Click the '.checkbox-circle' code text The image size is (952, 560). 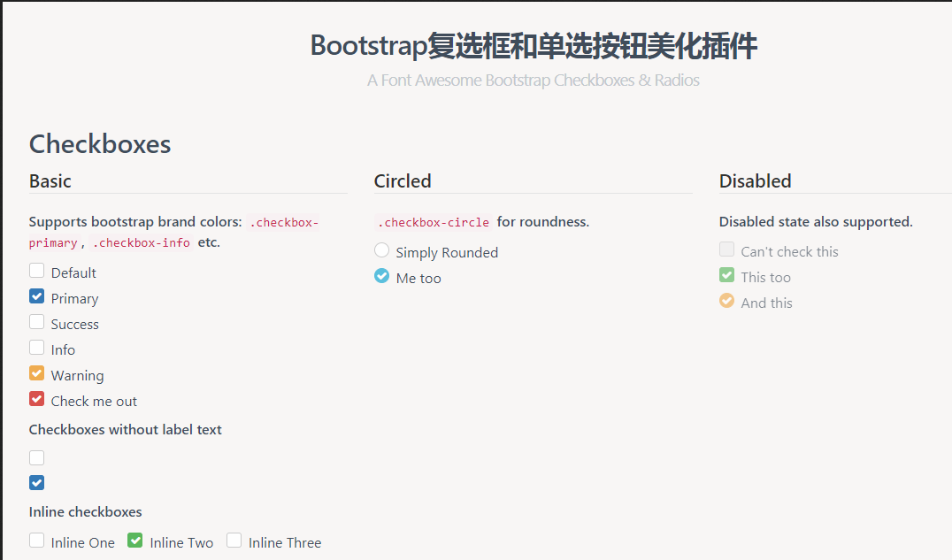(433, 222)
